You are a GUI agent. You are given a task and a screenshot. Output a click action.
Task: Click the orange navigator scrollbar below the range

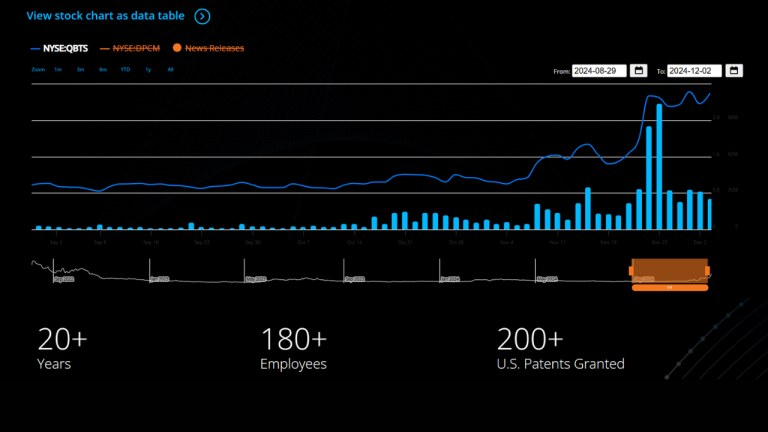(x=670, y=288)
